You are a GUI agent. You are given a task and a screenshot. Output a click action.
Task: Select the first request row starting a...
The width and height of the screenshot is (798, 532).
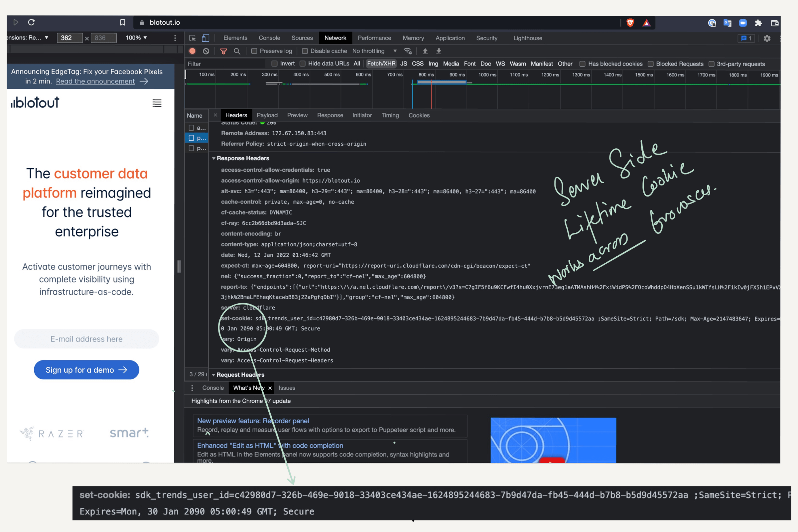pyautogui.click(x=197, y=128)
